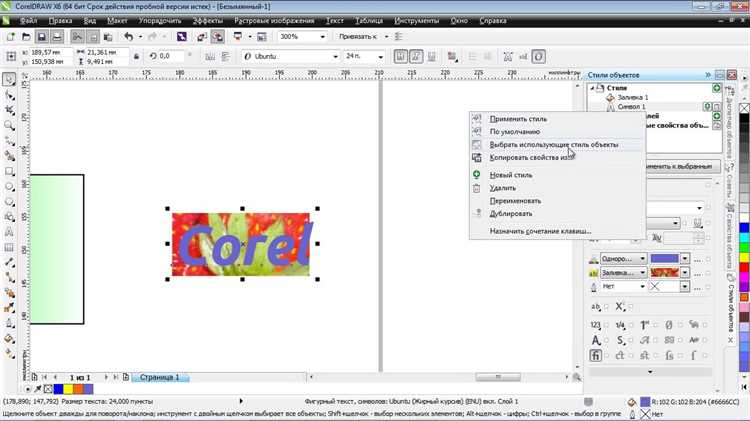Screen dimensions: 750x421
Task: Switch to Страница 1 page tab
Action: pos(160,377)
